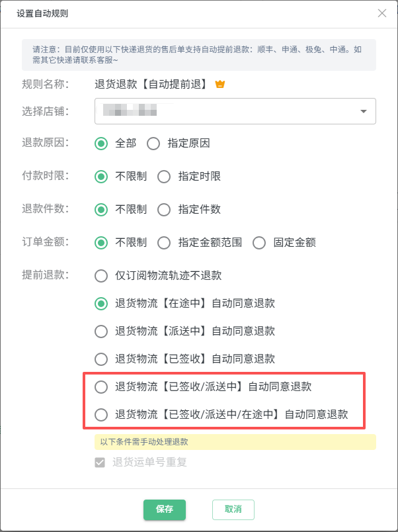Choose 不限制 for 订单金额
The image size is (398, 532).
pos(101,243)
